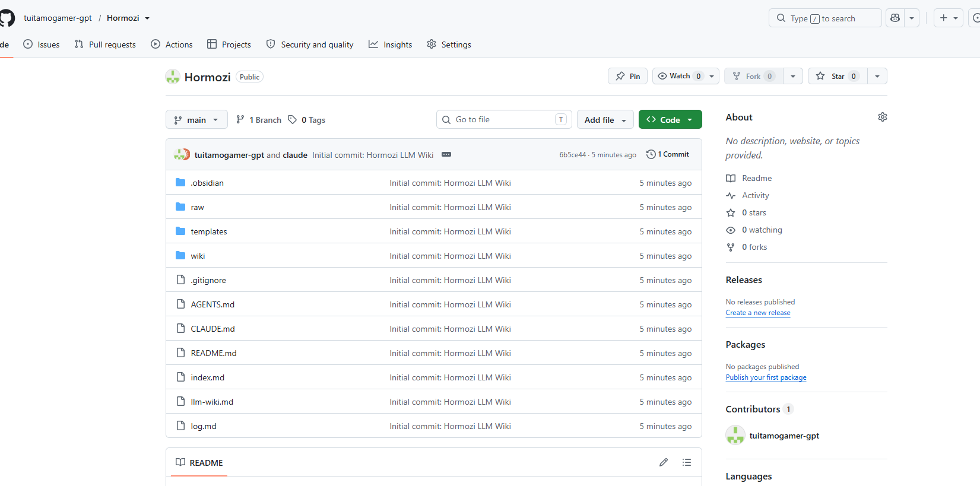The width and height of the screenshot is (980, 486).
Task: Open the main branch selector dropdown
Action: tap(196, 119)
